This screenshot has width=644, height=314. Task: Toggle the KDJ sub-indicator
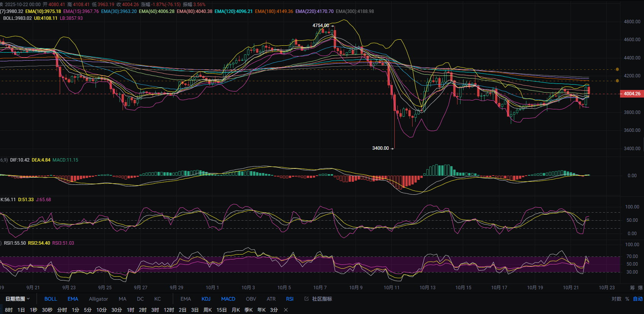pyautogui.click(x=206, y=299)
